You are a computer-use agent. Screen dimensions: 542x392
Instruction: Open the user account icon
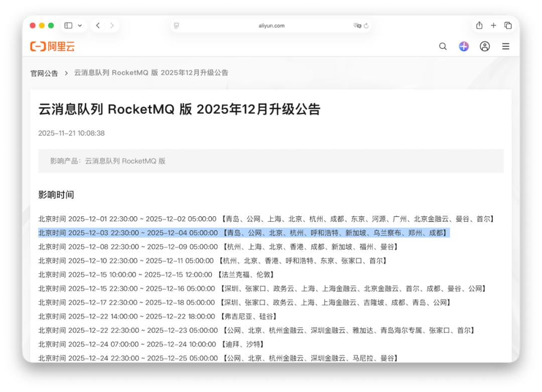point(485,46)
